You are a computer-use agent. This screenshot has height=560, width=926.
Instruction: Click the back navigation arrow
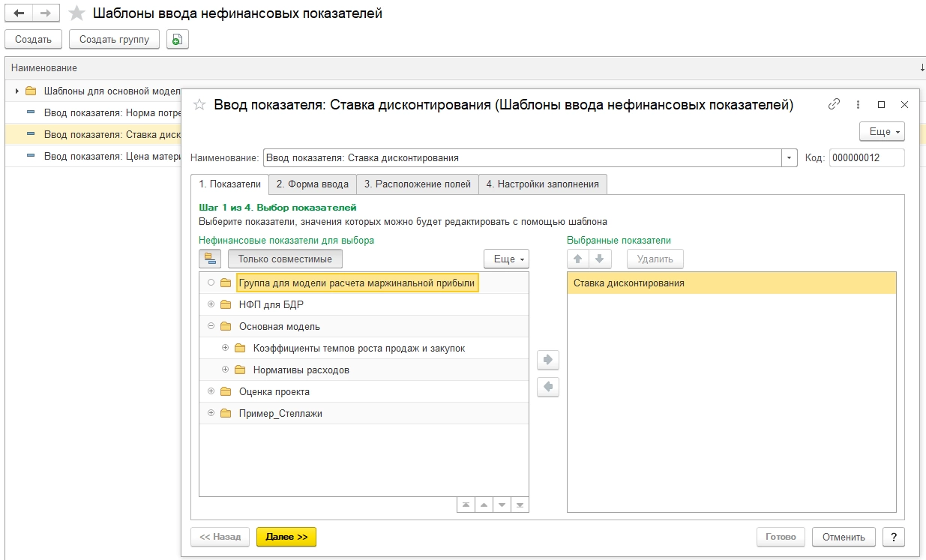coord(19,13)
